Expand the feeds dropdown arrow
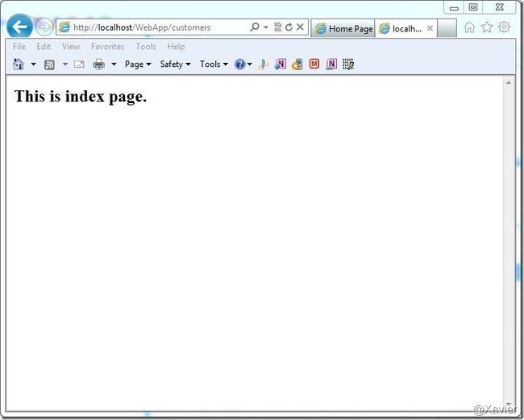This screenshot has width=524, height=420. click(65, 64)
